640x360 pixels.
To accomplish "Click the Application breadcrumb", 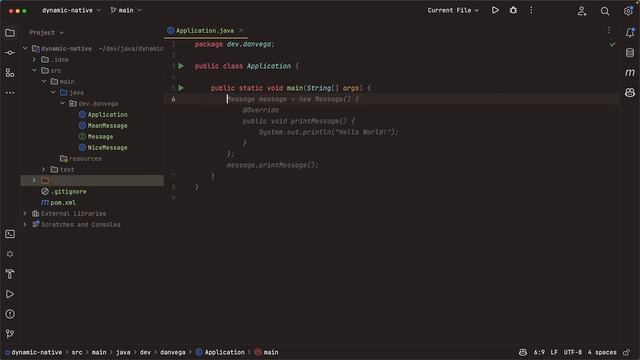I will coord(220,352).
